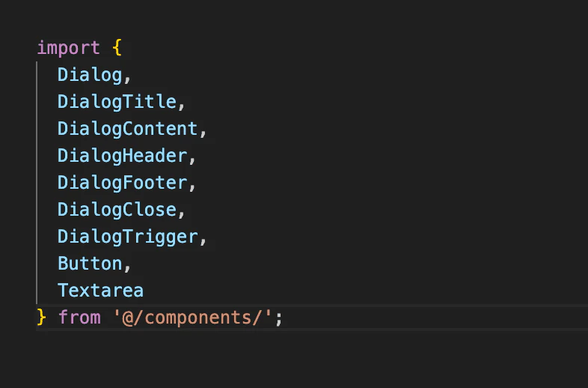Click the comma after DialogContent
588x388 pixels.
click(x=203, y=130)
